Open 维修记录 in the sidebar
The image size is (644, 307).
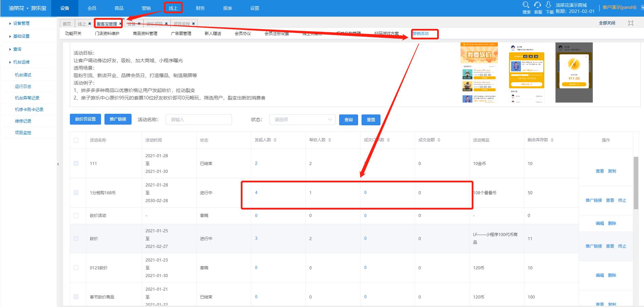(x=23, y=121)
